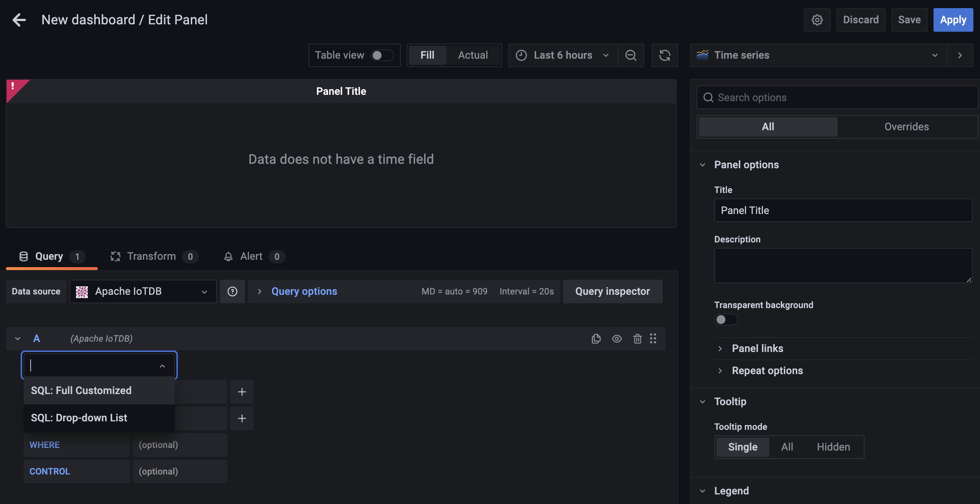Open the Query inspector
Viewport: 980px width, 504px height.
612,291
